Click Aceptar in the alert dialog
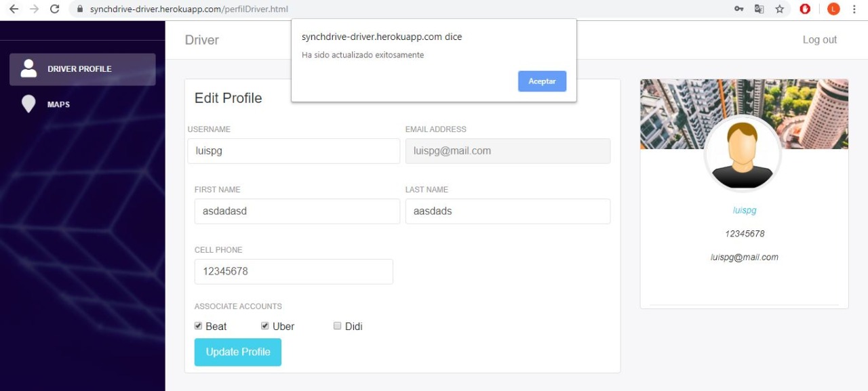The height and width of the screenshot is (391, 868). (x=542, y=81)
